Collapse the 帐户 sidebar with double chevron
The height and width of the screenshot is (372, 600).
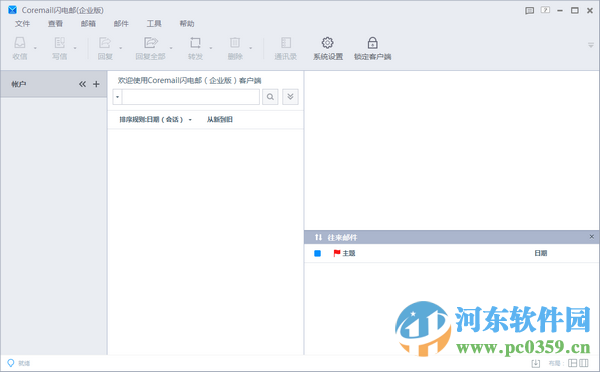tap(82, 84)
